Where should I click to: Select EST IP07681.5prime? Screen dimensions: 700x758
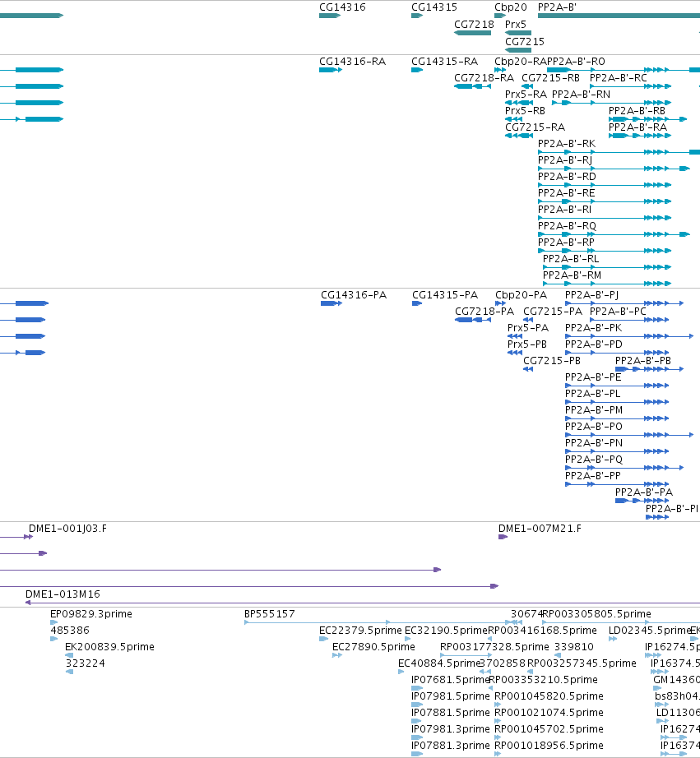(x=451, y=680)
